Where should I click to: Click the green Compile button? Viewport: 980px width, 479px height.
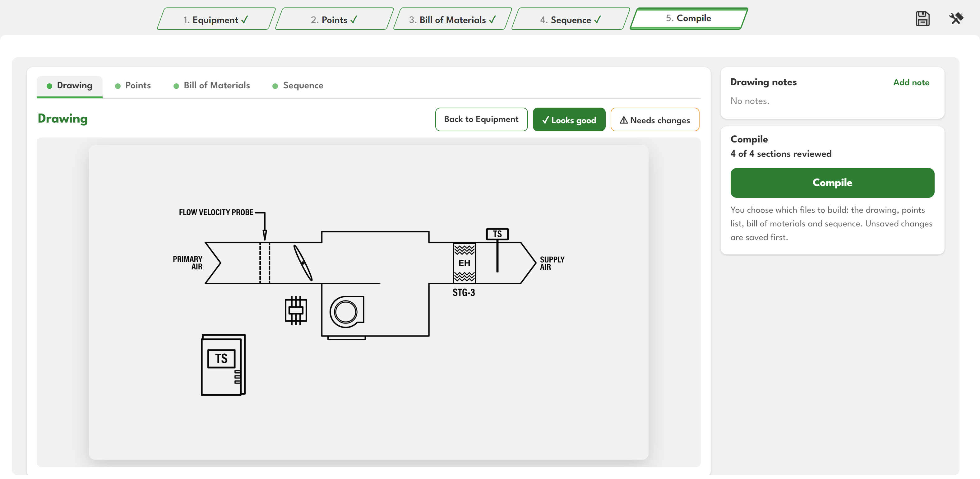(832, 183)
